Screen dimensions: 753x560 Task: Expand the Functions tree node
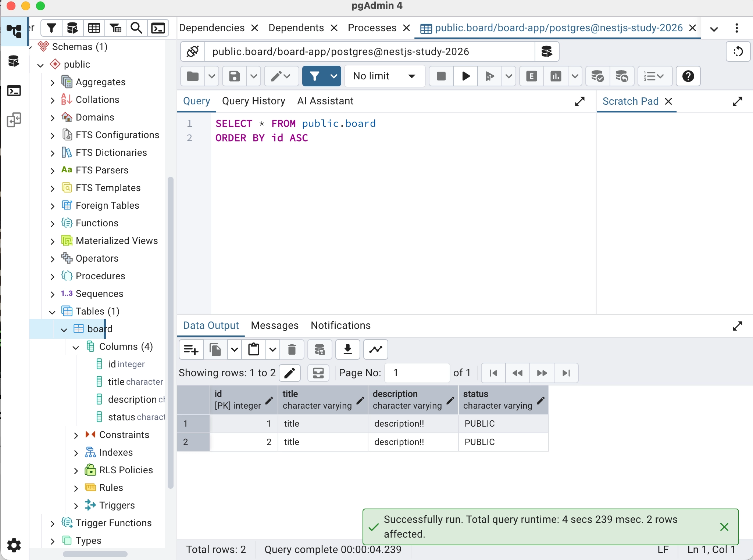pyautogui.click(x=52, y=223)
